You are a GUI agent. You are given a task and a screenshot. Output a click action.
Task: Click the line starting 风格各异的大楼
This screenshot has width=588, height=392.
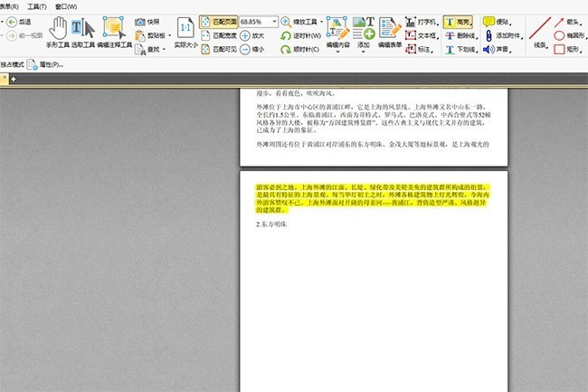pyautogui.click(x=371, y=122)
